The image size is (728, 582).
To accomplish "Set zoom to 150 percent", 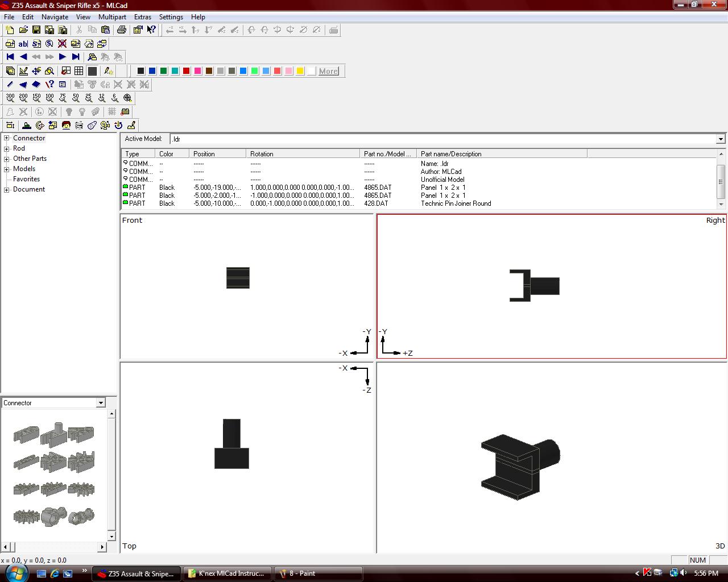I will pos(36,98).
